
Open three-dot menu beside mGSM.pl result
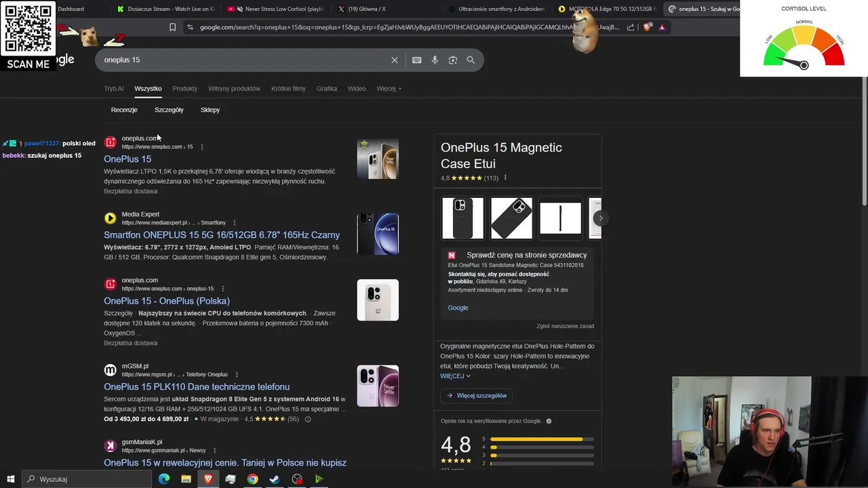(x=237, y=374)
